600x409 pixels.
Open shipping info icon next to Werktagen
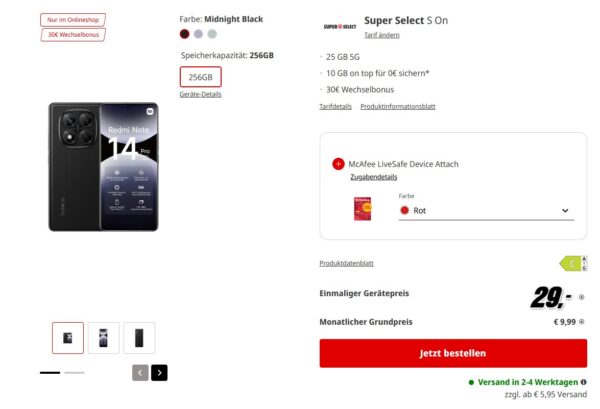(x=584, y=382)
